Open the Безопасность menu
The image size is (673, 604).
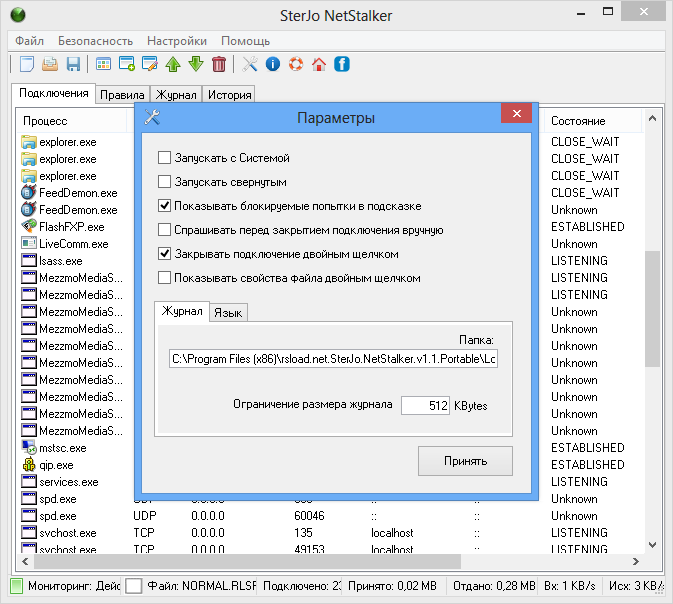coord(95,41)
